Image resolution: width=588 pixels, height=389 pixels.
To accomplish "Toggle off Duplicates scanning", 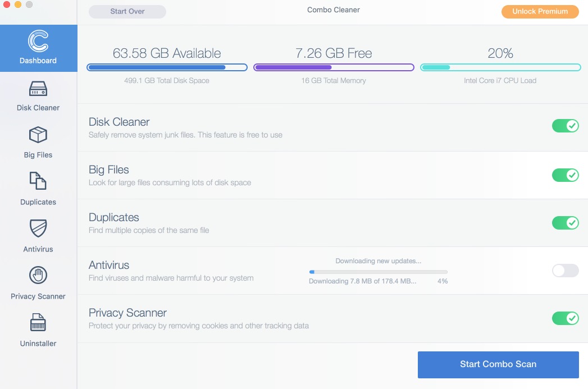I will tap(565, 223).
